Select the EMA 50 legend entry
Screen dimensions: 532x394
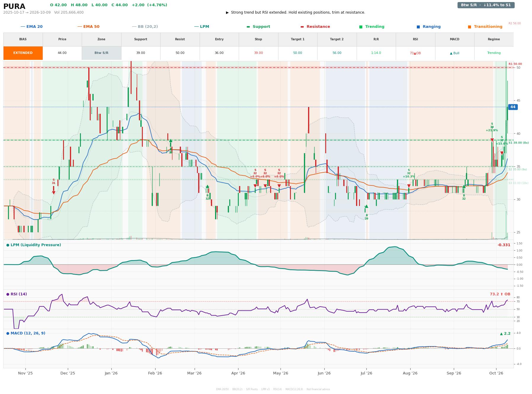click(x=88, y=27)
